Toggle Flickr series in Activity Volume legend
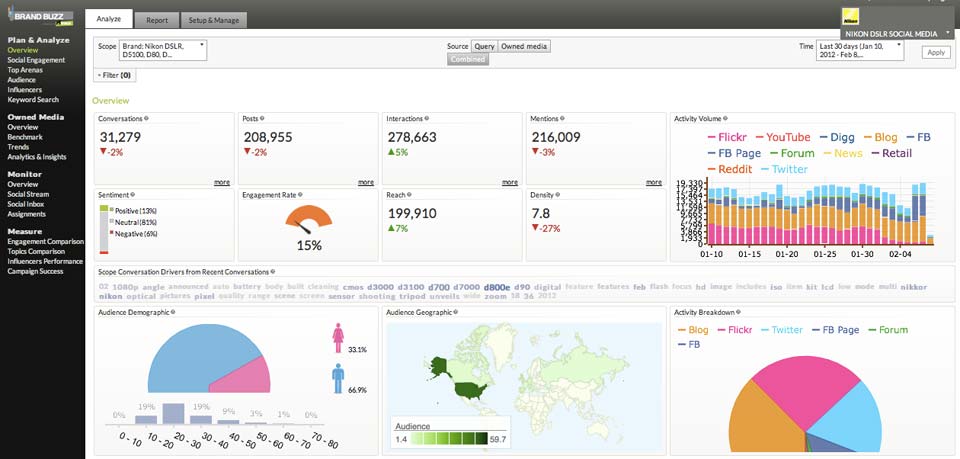The image size is (960, 459). tap(729, 138)
